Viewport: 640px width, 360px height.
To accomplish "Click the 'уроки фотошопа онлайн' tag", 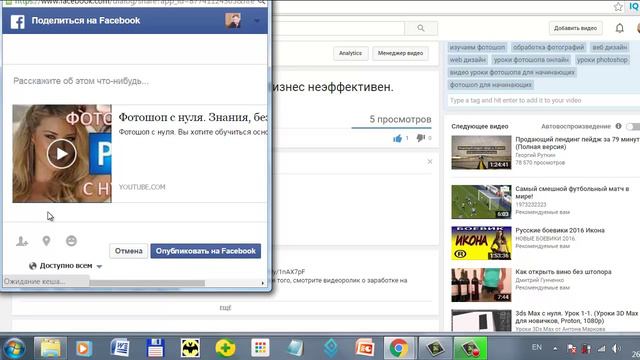I will coord(531,60).
